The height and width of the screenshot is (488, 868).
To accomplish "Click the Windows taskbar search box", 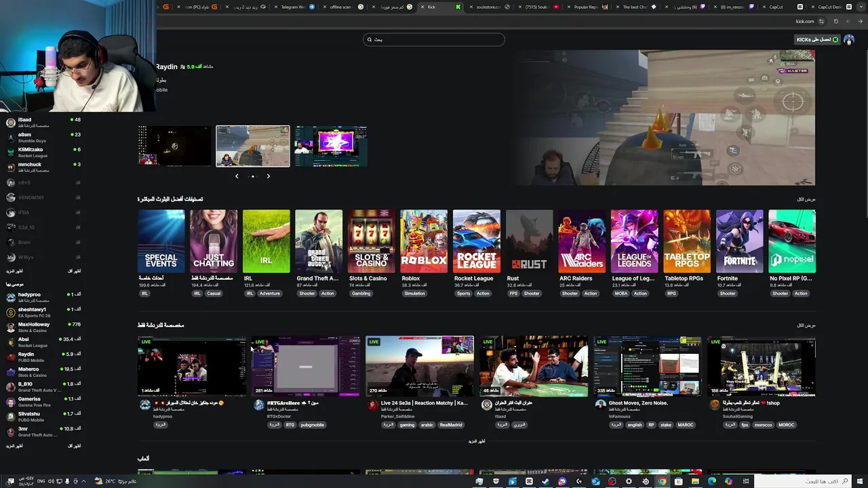I will pos(802,481).
